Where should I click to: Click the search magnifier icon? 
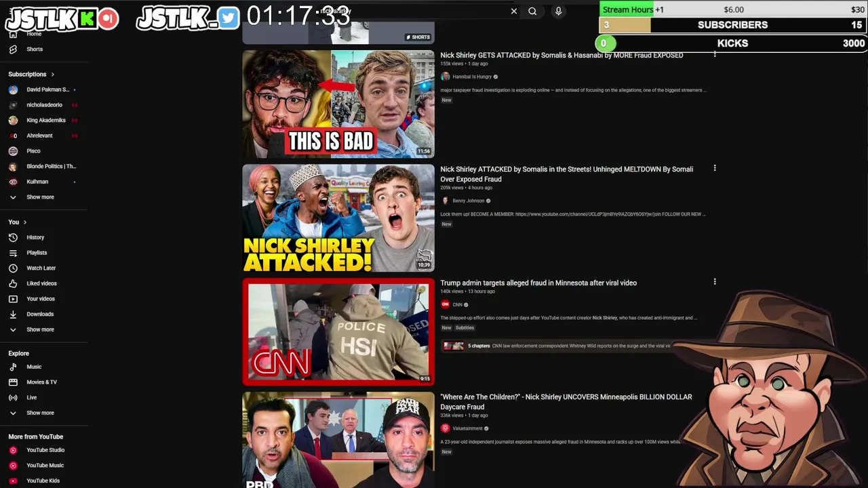point(532,11)
